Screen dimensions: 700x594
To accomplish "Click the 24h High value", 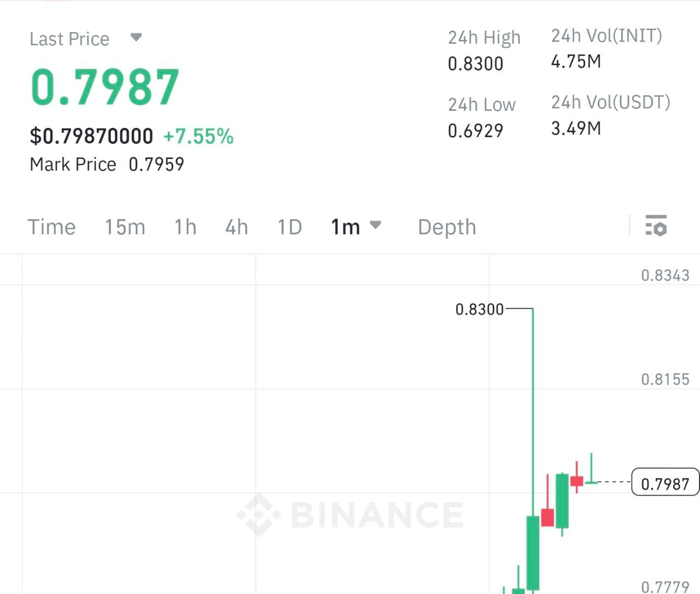I will pyautogui.click(x=475, y=64).
